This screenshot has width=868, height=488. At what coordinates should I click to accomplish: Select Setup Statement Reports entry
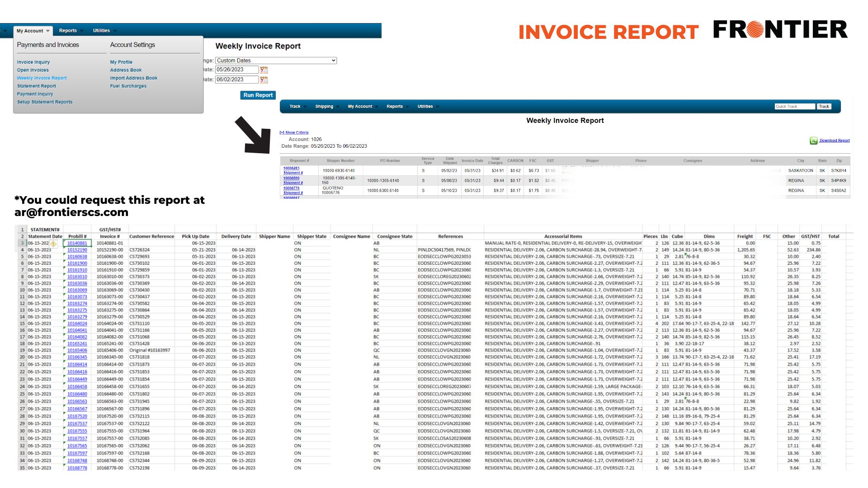click(x=45, y=102)
